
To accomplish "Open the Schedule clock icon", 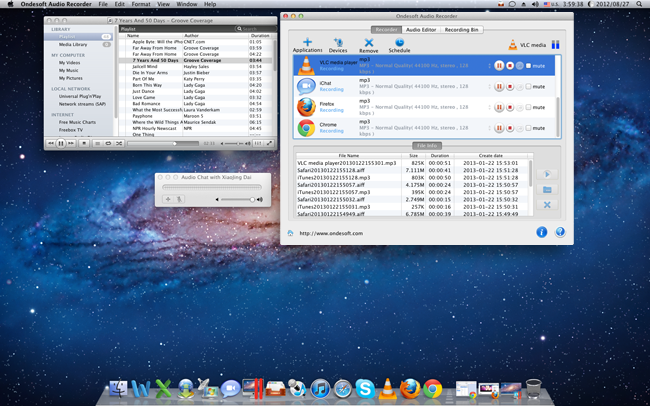I will (399, 41).
